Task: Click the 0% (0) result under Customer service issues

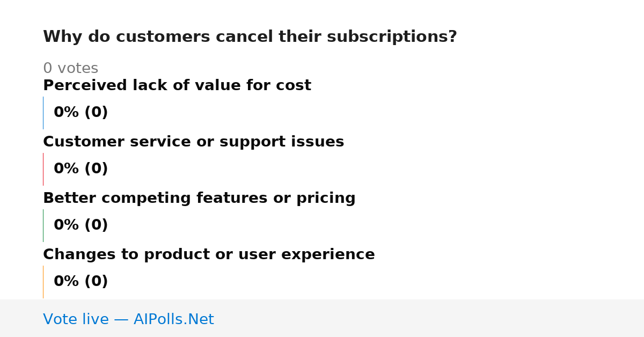Action: pos(80,169)
